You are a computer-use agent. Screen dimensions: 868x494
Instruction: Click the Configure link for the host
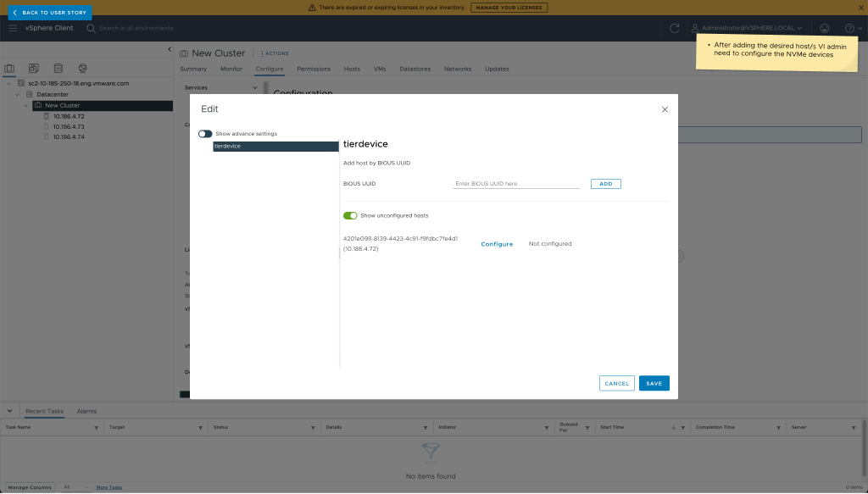tap(497, 244)
